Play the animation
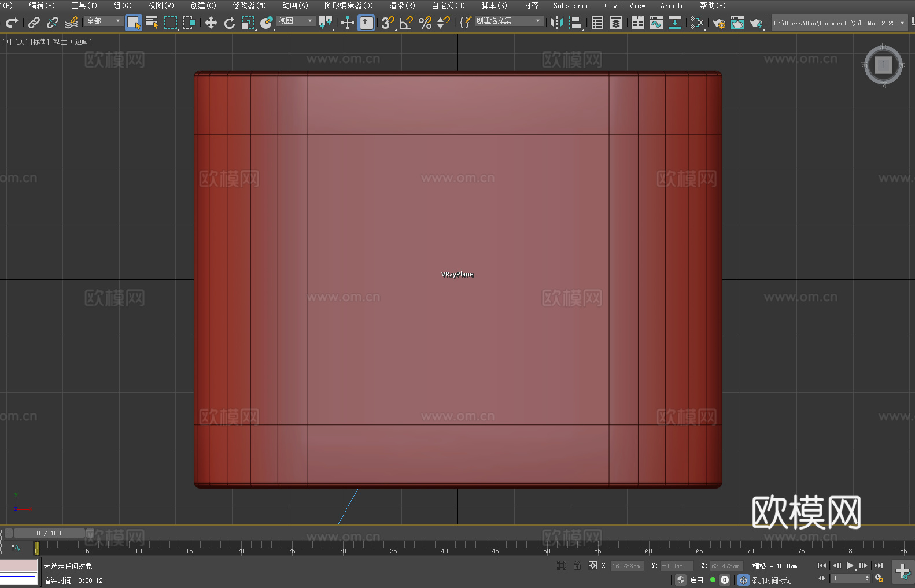Screen dimensions: 915x588 850,566
